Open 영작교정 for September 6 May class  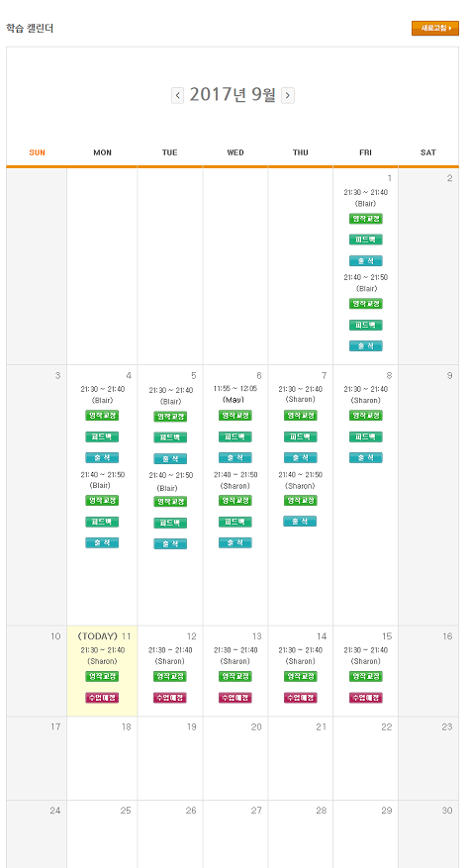coord(235,415)
